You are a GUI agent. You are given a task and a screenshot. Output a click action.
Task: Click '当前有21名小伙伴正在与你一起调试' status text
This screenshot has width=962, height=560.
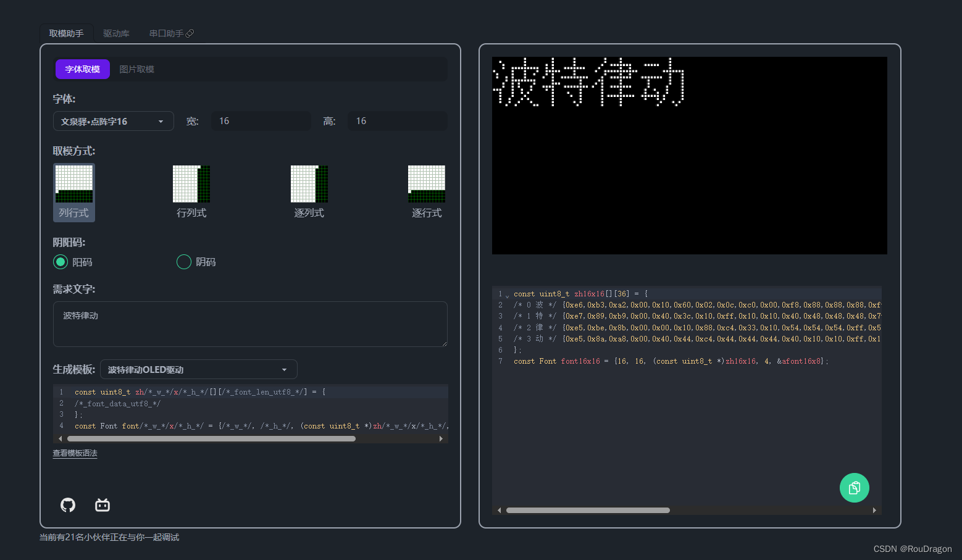109,537
